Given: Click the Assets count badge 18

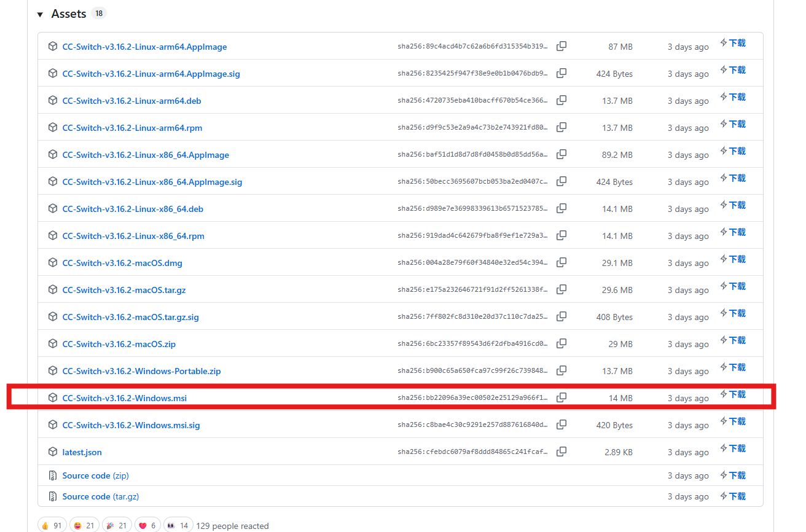Looking at the screenshot, I should 99,14.
